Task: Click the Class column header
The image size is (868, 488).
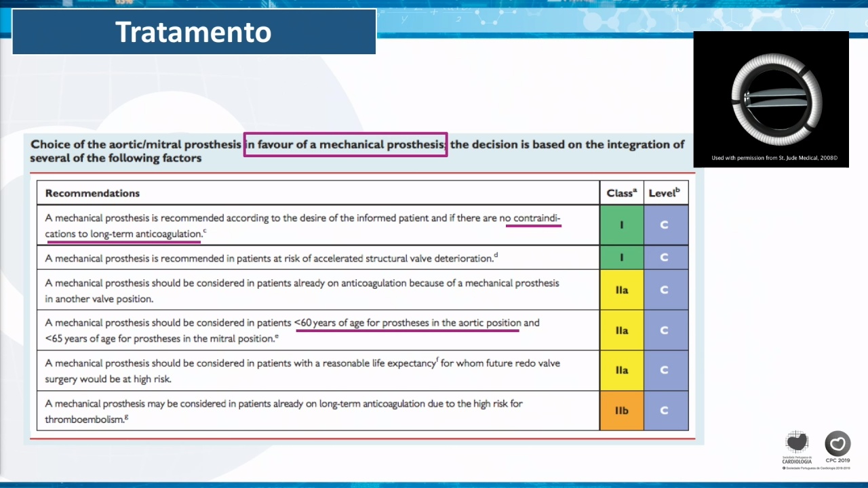Action: (621, 193)
